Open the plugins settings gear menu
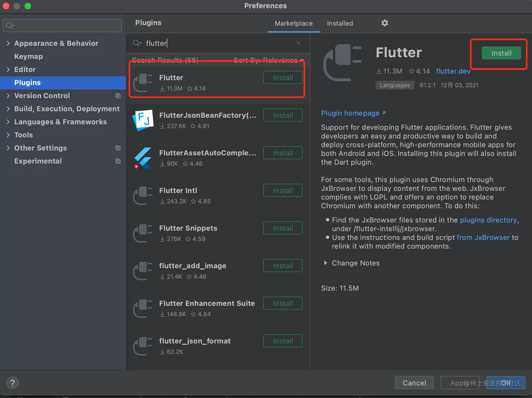 (x=385, y=23)
